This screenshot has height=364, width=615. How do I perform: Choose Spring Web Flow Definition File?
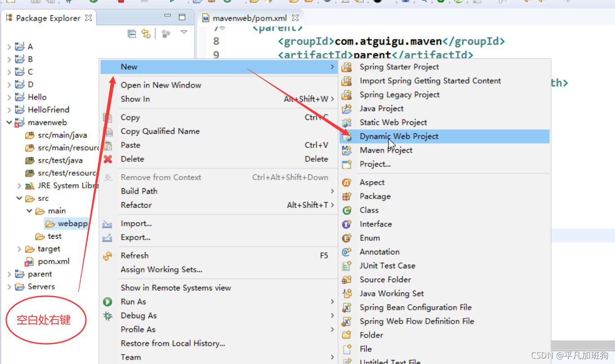coord(444,321)
